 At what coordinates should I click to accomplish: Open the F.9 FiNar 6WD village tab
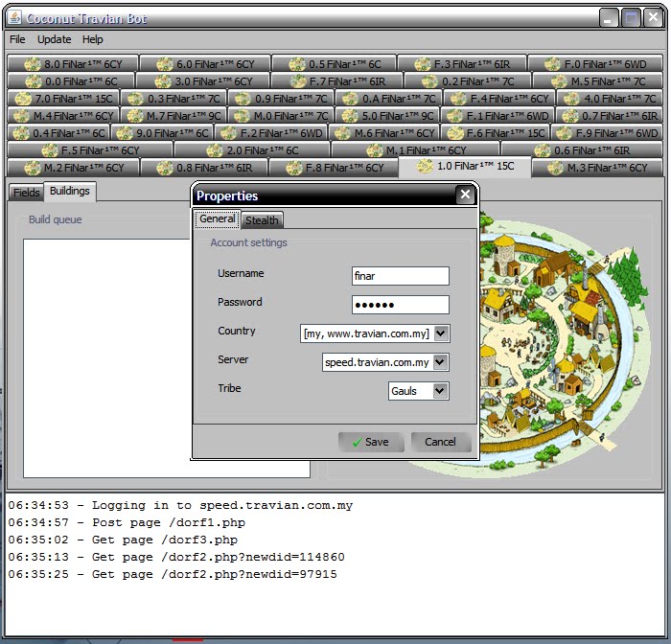pos(607,133)
